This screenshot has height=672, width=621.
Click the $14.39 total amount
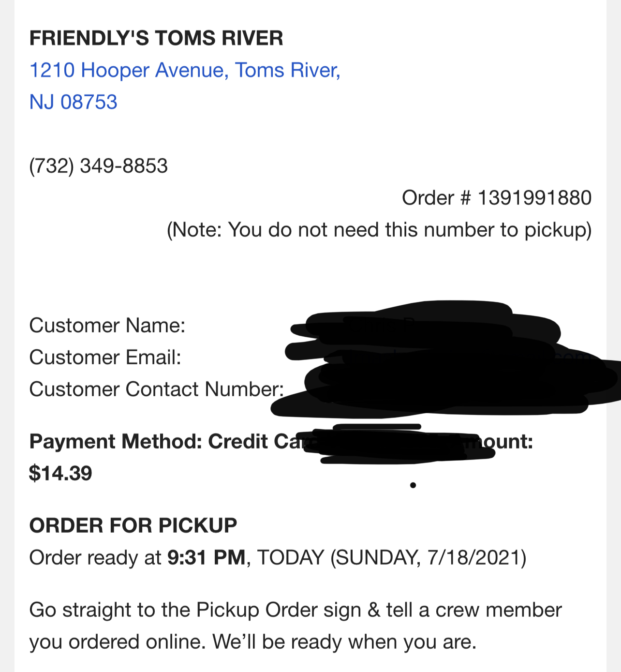(60, 473)
